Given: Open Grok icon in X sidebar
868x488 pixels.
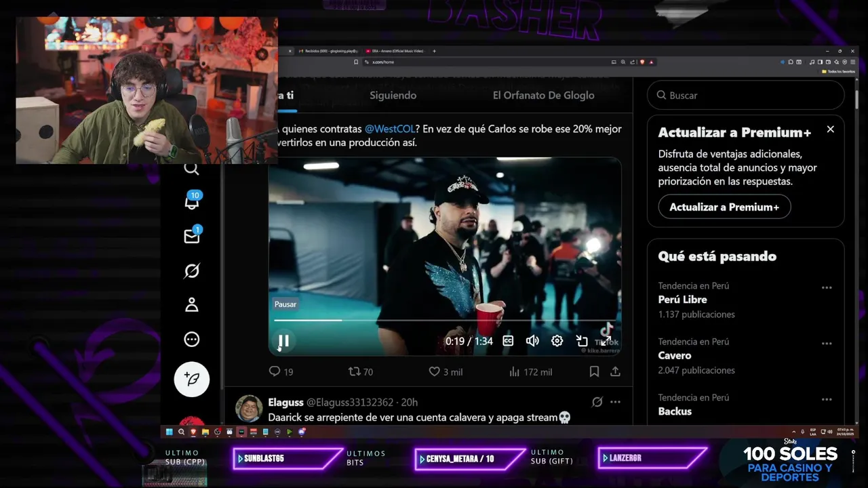Looking at the screenshot, I should pos(192,271).
